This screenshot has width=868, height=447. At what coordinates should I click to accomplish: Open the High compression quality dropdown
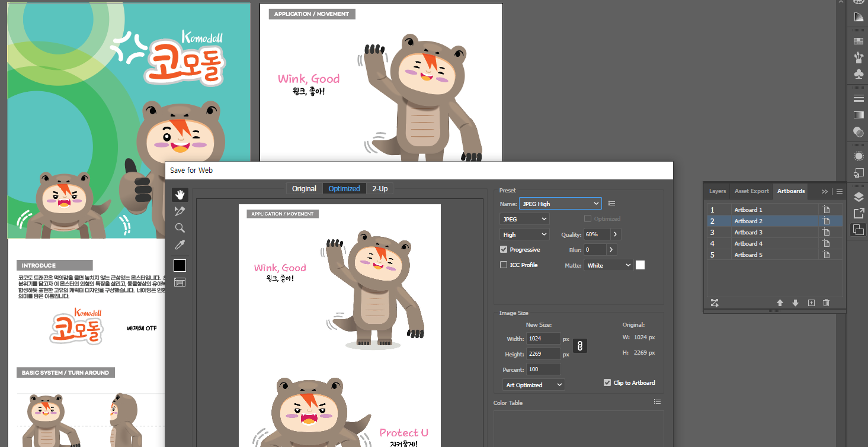[524, 234]
